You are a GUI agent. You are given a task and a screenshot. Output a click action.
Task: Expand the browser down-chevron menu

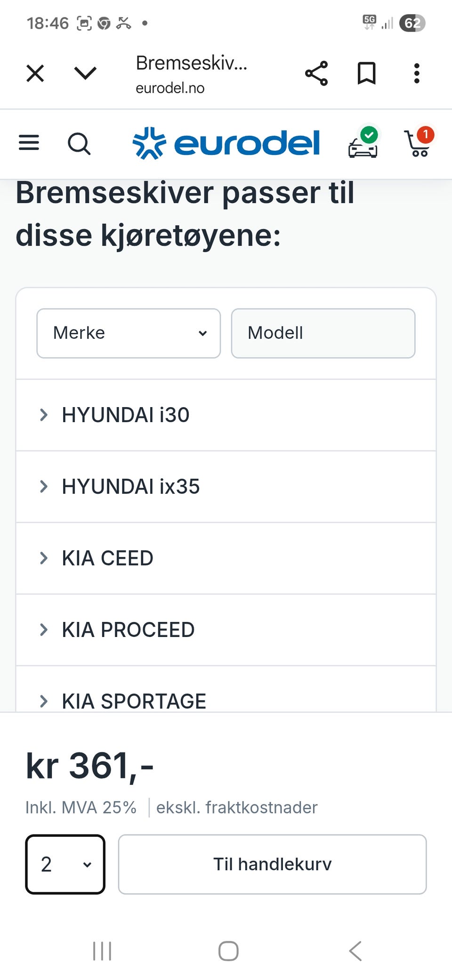tap(85, 73)
